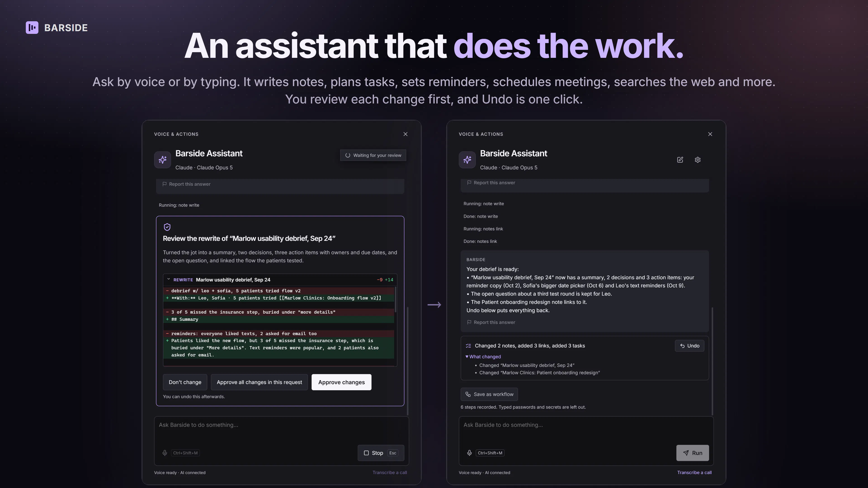Open the new chat compose icon
Viewport: 868px width, 488px height.
[680, 160]
